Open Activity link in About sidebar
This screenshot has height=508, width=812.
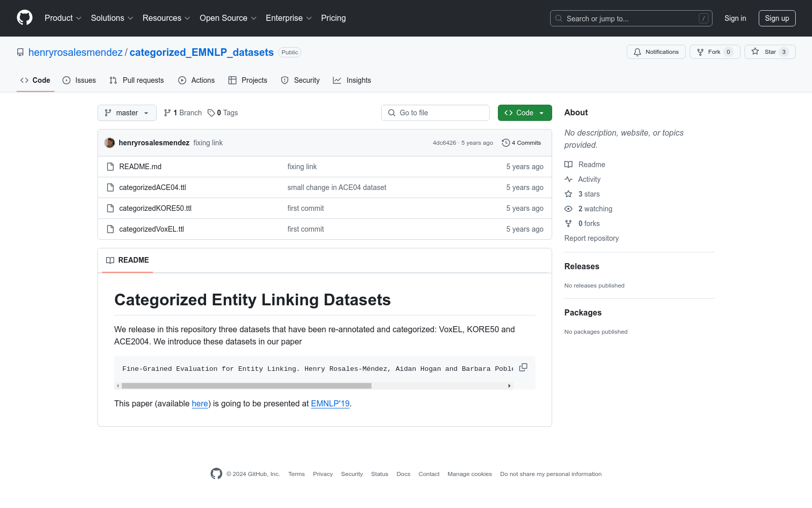click(x=583, y=179)
